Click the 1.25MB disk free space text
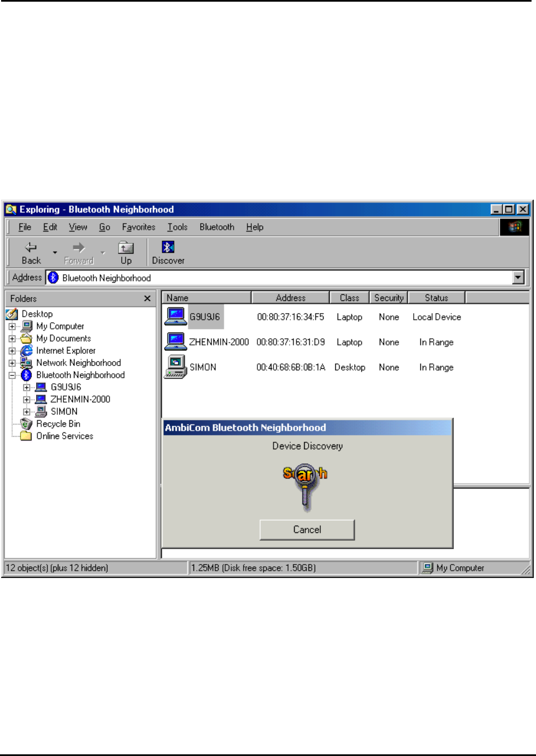536x756 pixels. click(x=253, y=568)
